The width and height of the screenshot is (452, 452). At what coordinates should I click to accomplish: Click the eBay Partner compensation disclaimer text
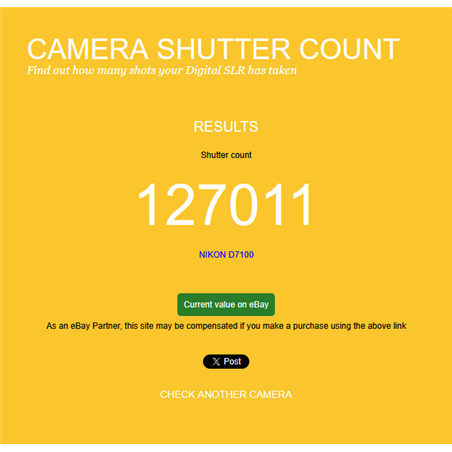coord(226,326)
